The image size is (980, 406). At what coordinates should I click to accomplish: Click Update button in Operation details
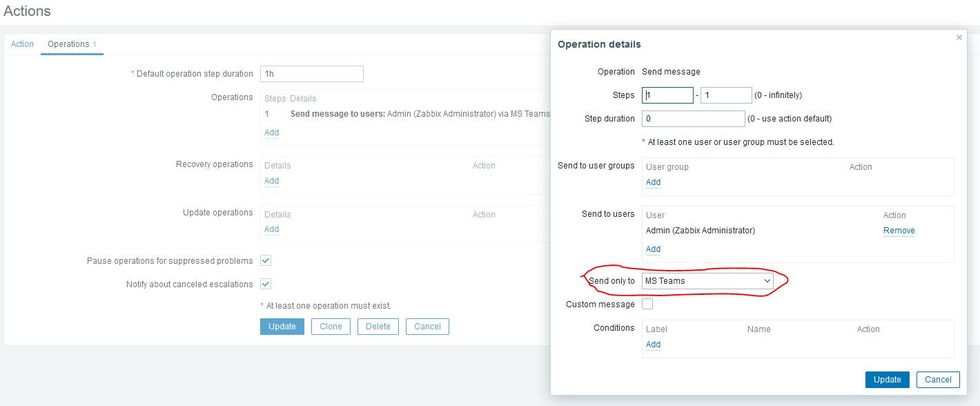887,379
